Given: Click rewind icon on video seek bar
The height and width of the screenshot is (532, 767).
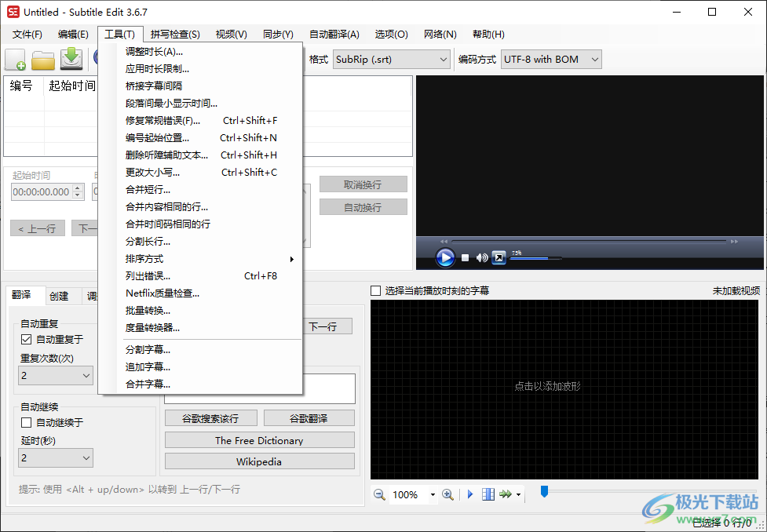Looking at the screenshot, I should tap(444, 242).
